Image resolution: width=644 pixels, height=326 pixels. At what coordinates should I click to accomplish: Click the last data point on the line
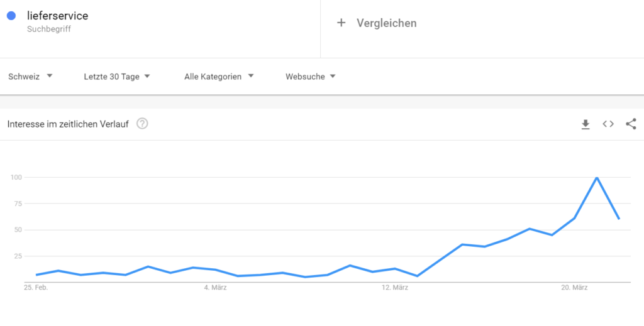[619, 219]
